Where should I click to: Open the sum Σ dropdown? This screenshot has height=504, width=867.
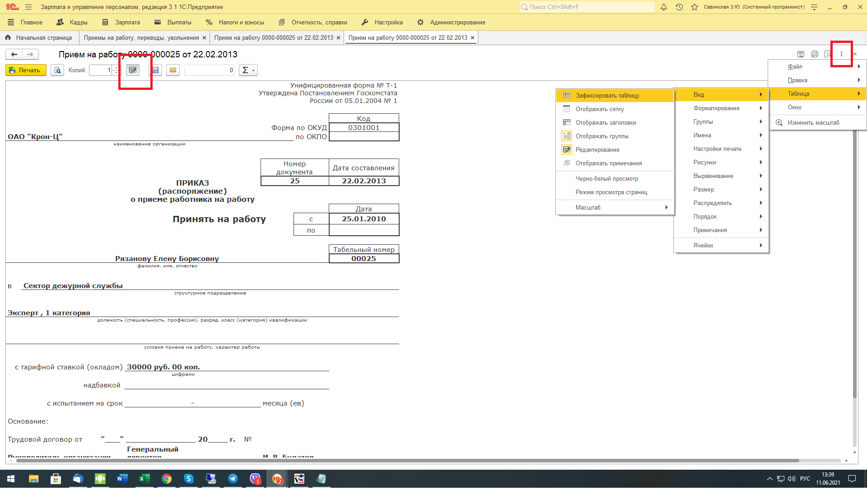(248, 70)
